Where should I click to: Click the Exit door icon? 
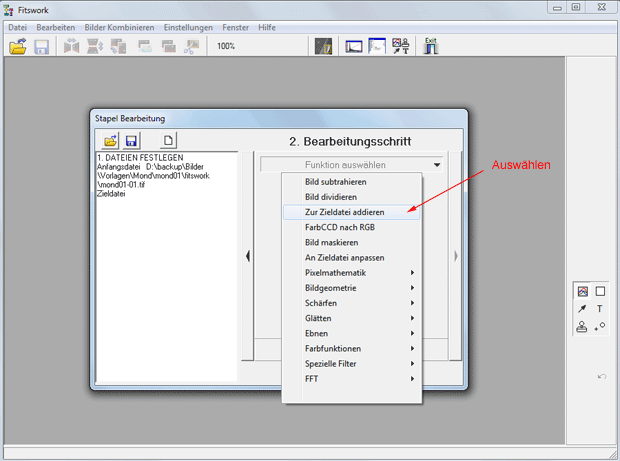pos(431,46)
